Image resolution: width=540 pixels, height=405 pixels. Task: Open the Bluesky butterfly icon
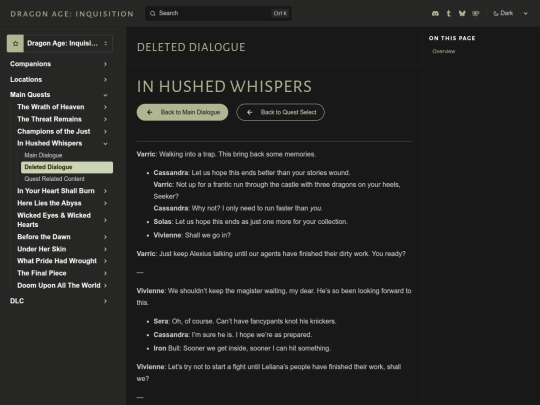[462, 13]
